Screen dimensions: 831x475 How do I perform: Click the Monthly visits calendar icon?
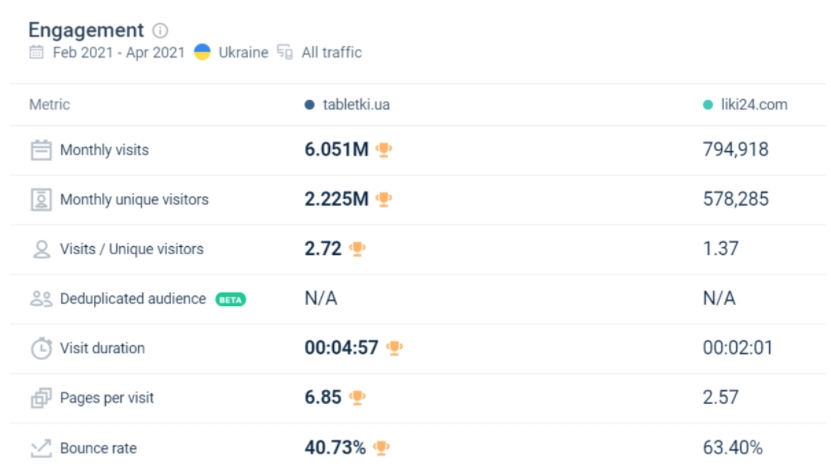pyautogui.click(x=41, y=150)
